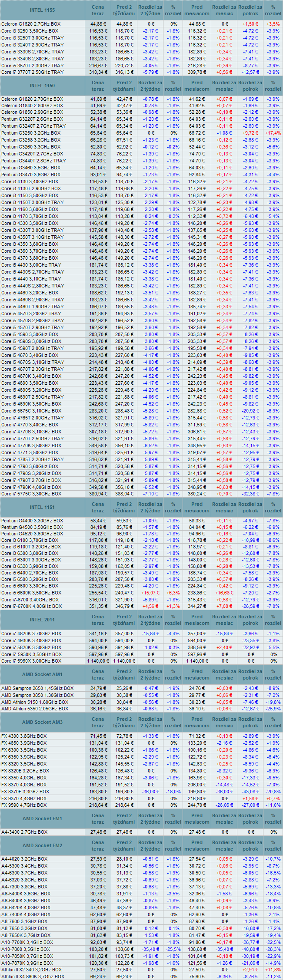Click the AMD Socket FM1 section header
Screen dimensions: 283x980
point(43,818)
